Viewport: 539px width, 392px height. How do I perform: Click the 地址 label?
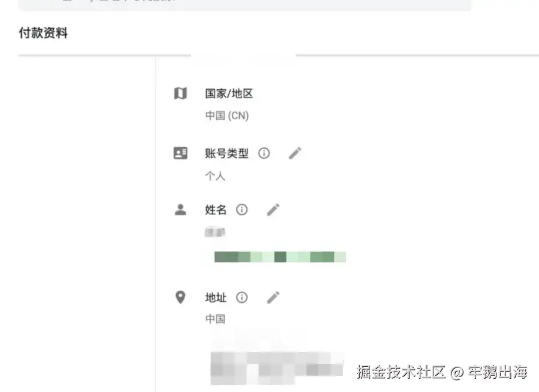pos(216,297)
